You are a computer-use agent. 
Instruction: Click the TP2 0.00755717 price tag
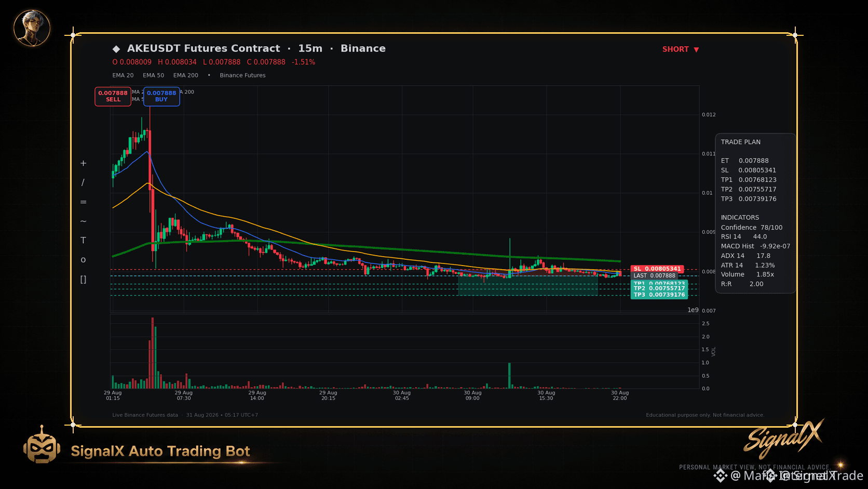point(659,288)
